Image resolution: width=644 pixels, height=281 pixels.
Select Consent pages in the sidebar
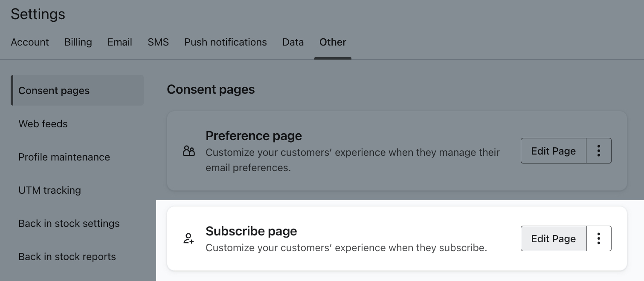pos(54,90)
